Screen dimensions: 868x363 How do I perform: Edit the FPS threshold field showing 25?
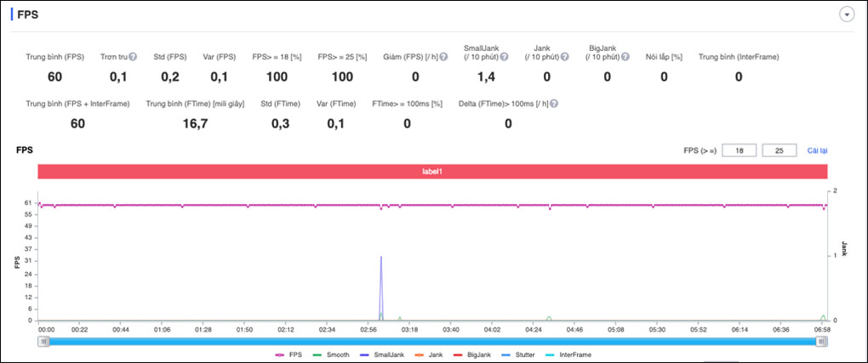click(x=779, y=150)
